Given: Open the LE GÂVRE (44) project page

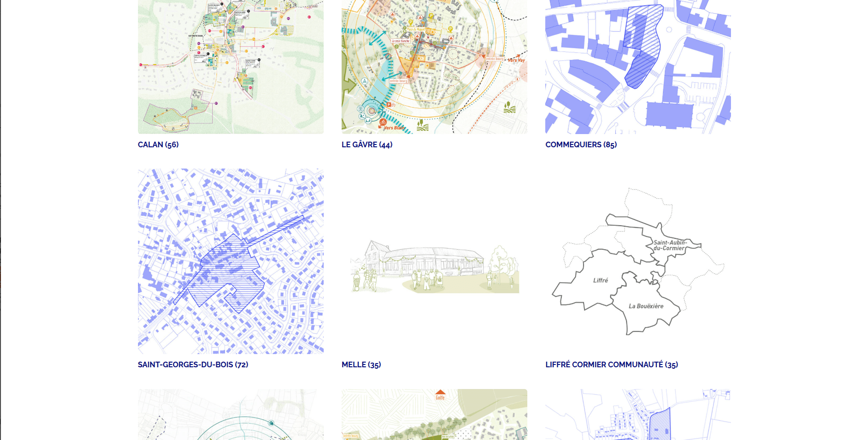Looking at the screenshot, I should (367, 145).
